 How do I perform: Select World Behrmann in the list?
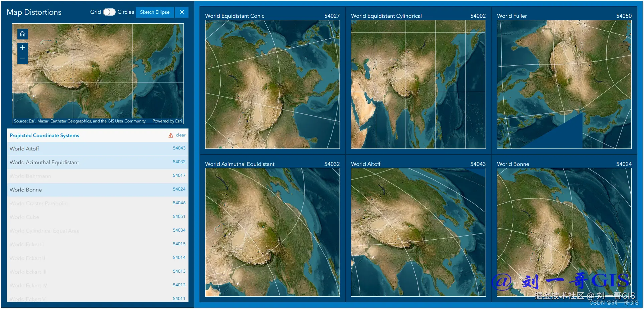click(x=98, y=176)
